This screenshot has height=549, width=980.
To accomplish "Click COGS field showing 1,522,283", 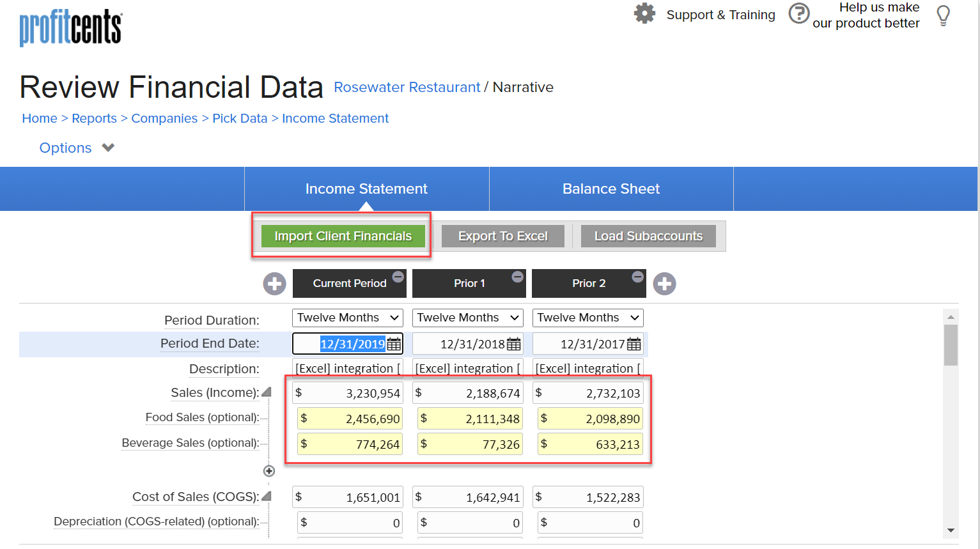I will [x=588, y=497].
